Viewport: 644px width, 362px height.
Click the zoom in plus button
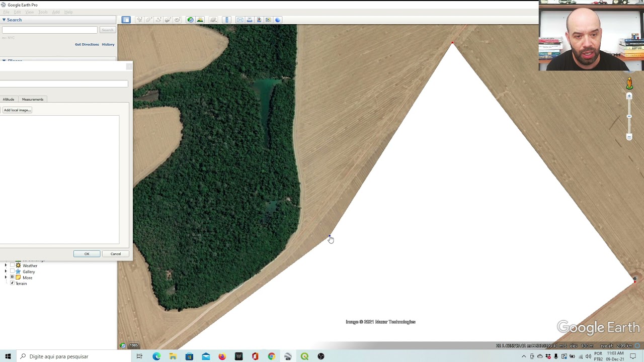tap(629, 96)
